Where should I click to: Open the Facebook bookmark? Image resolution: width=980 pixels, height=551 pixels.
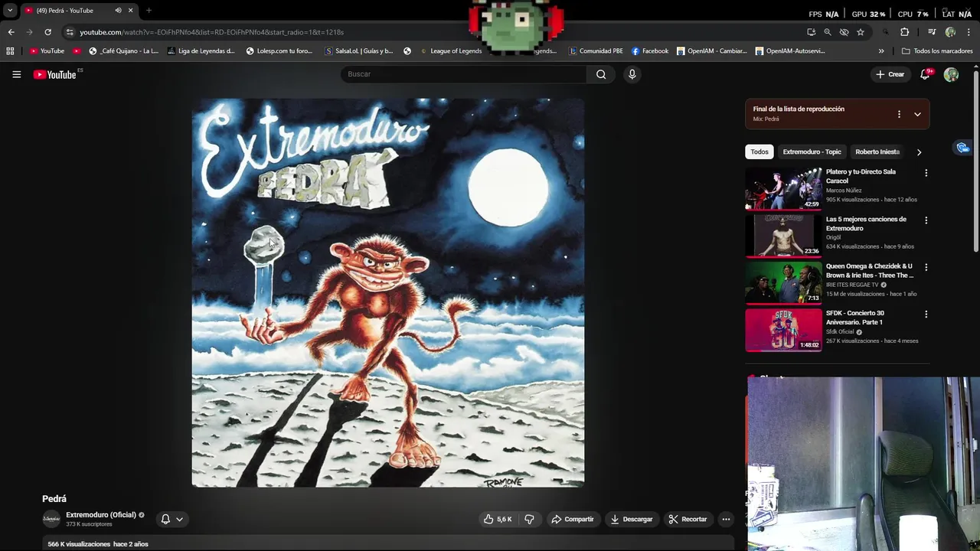click(650, 51)
